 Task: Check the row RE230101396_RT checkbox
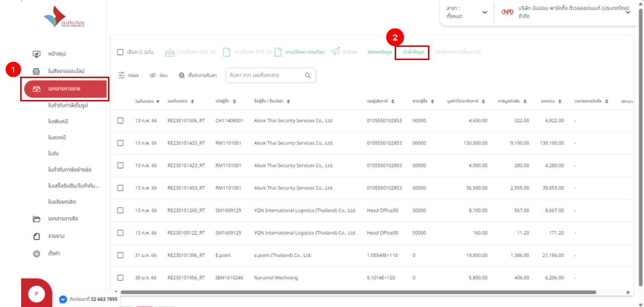click(x=120, y=255)
